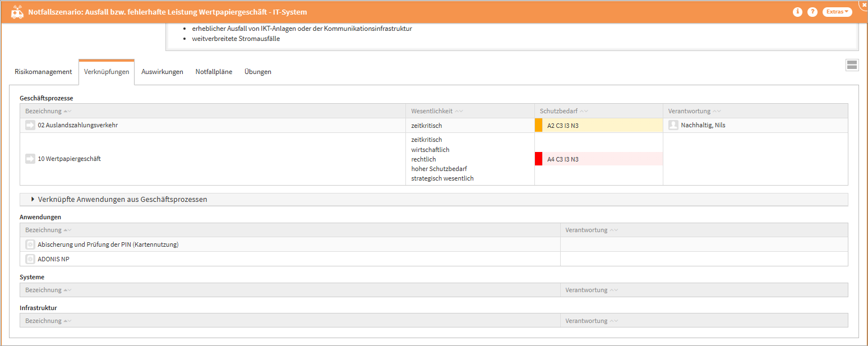Click the emergency scenario icon in title bar

pos(17,12)
